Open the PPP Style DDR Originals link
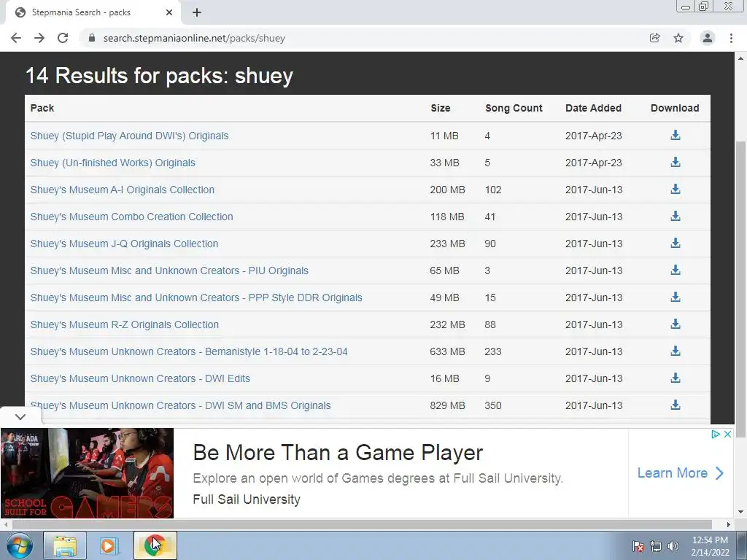This screenshot has height=560, width=747. [x=196, y=297]
